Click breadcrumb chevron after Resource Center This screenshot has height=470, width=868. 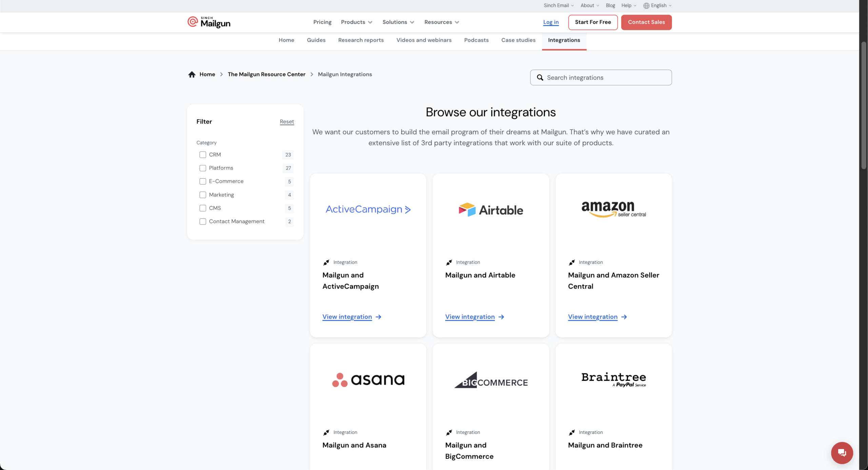coord(312,74)
